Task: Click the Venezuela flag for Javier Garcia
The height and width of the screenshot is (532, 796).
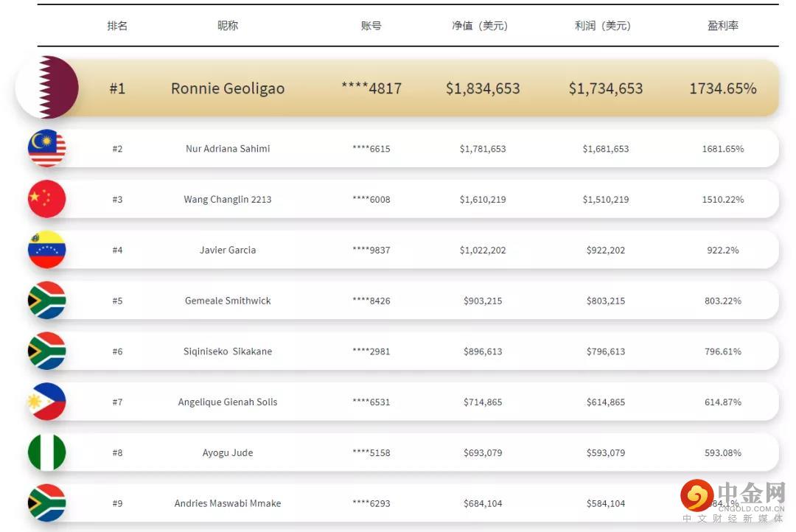Action: pos(46,250)
